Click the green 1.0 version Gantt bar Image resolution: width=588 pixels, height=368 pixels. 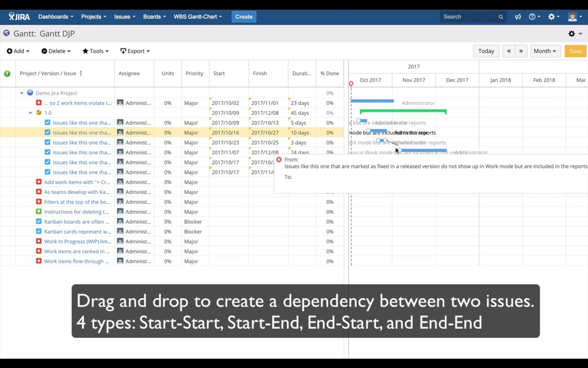point(403,111)
